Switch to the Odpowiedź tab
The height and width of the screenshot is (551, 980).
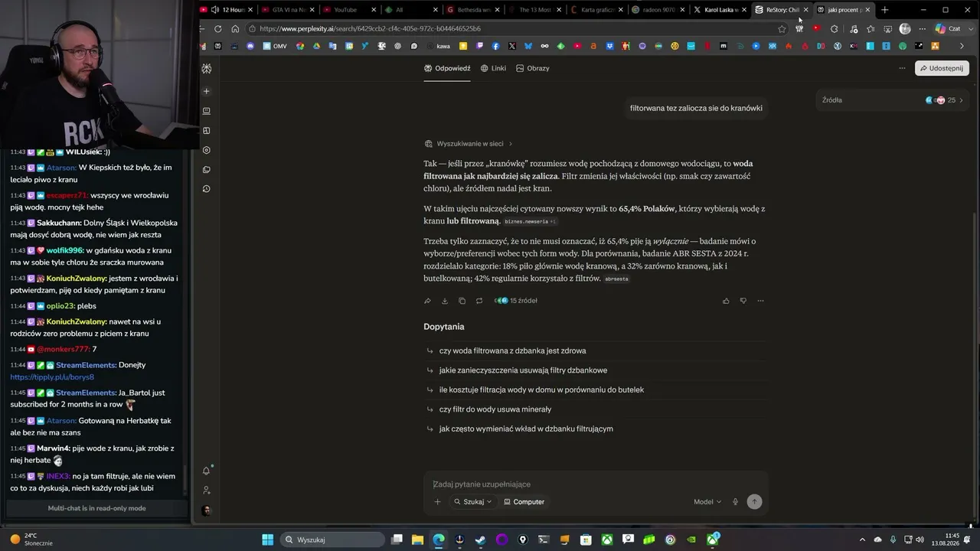coord(447,68)
